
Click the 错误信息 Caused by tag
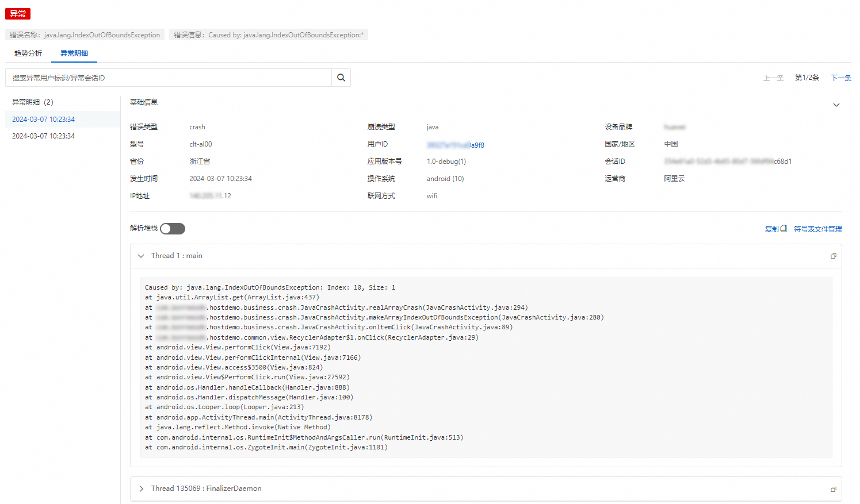coord(269,35)
